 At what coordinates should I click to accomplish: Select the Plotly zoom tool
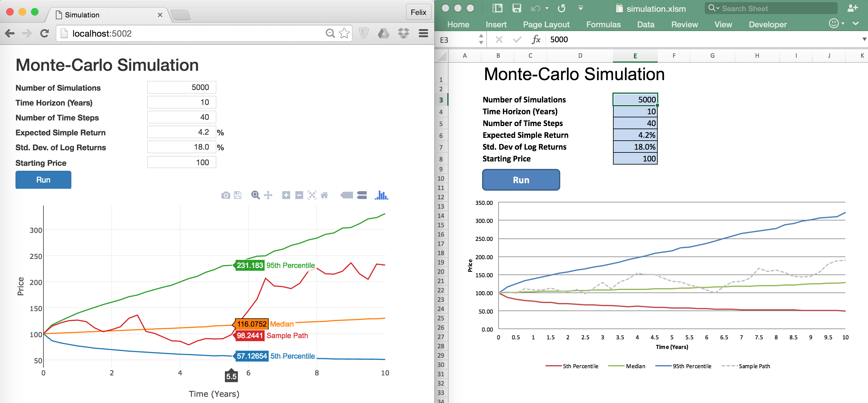click(x=255, y=195)
